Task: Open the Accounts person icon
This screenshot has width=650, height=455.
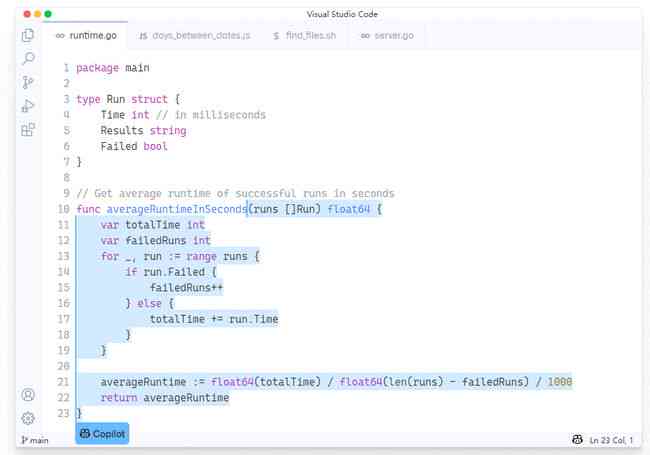Action: pyautogui.click(x=28, y=395)
